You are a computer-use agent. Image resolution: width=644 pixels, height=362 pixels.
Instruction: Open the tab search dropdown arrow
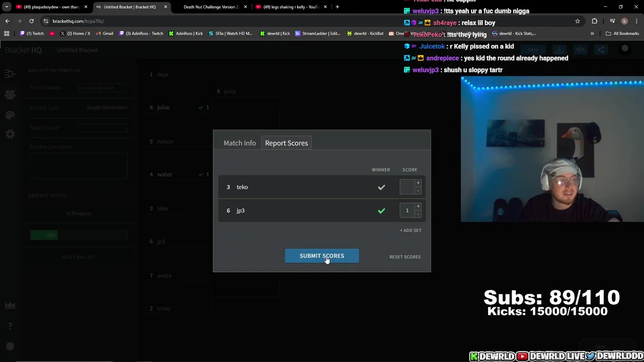(x=7, y=7)
